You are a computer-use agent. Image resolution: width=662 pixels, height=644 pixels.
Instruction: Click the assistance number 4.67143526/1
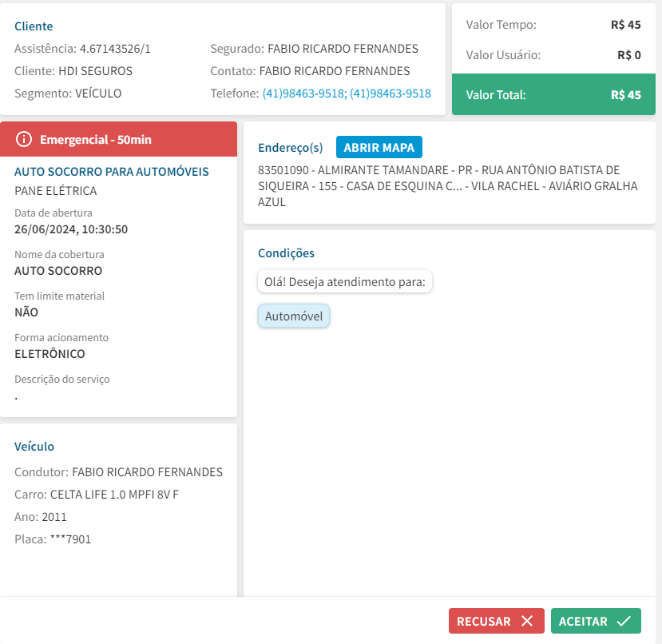[x=115, y=49]
